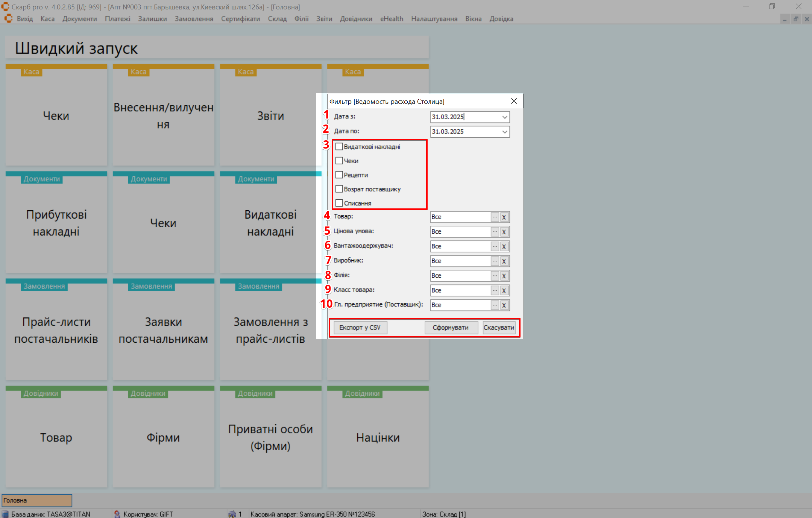This screenshot has width=812, height=518.
Task: Open browse button for Класс товара field
Action: 495,290
